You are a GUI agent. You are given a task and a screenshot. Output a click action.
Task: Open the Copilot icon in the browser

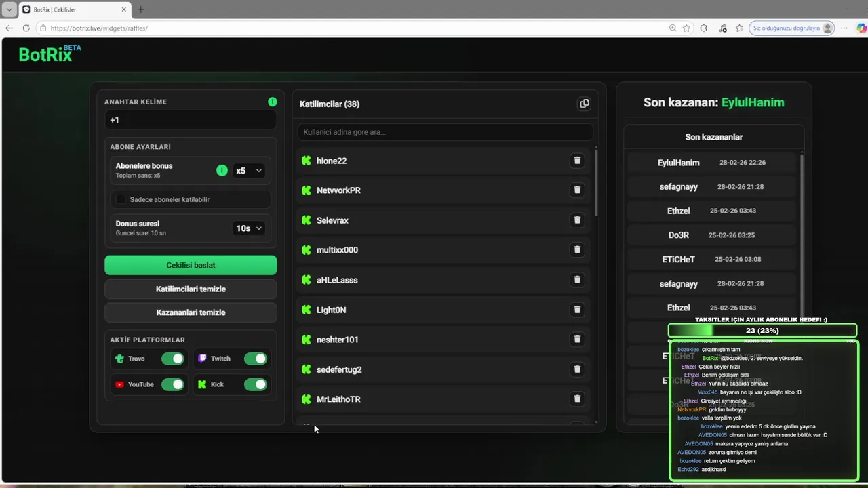(862, 28)
